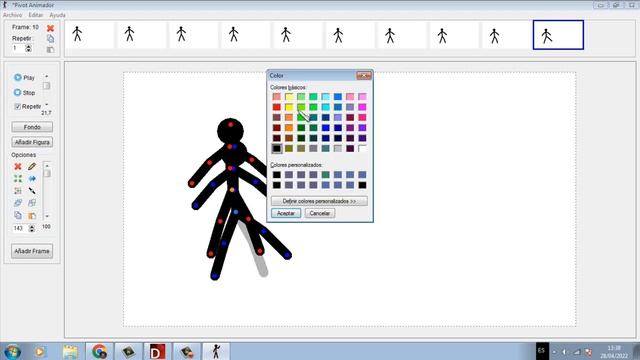Click the paste figure icon in Opciones

32,215
